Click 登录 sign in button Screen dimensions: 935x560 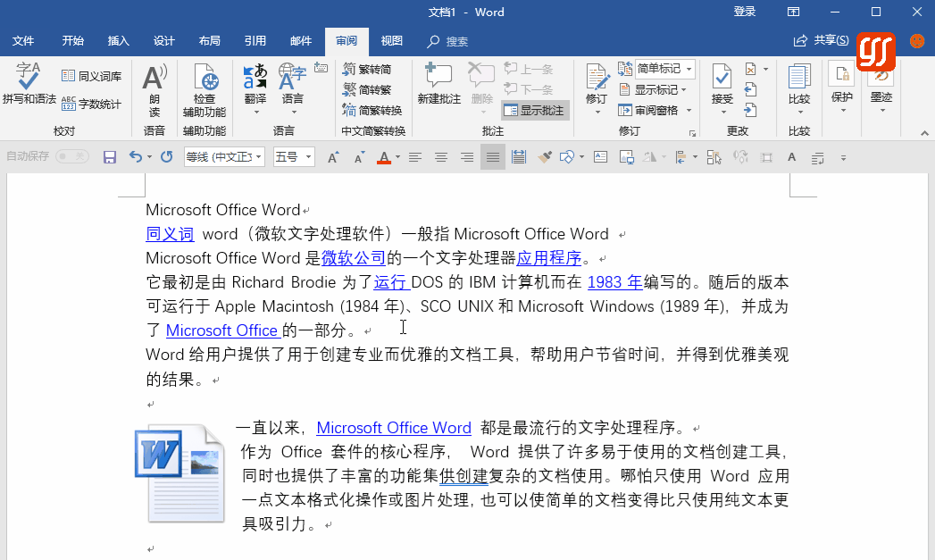(x=744, y=12)
